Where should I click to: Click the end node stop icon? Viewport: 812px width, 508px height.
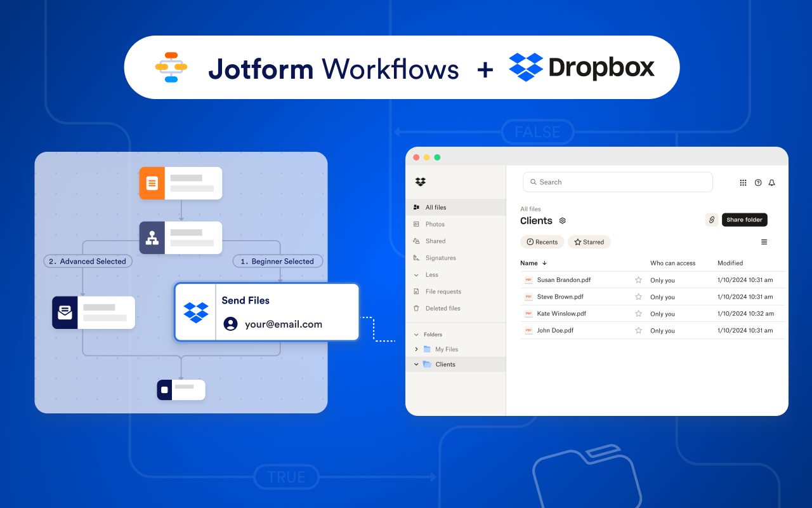[164, 390]
